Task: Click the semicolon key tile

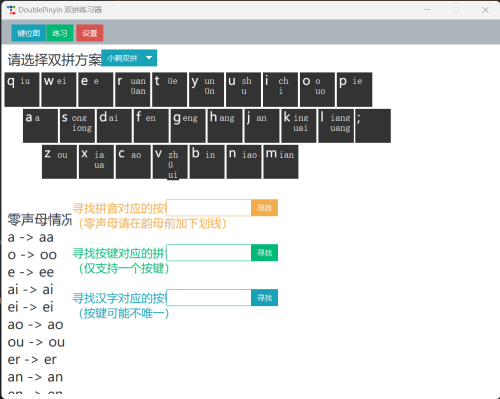Action: coord(373,126)
